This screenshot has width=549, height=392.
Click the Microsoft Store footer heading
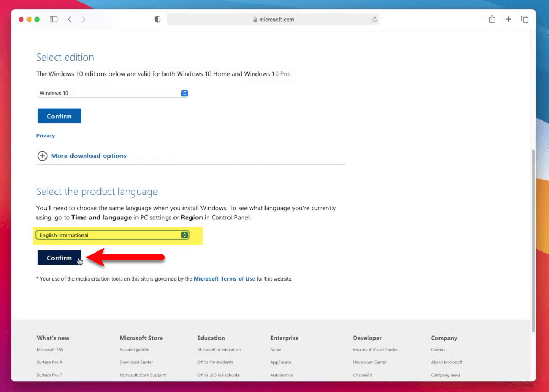141,338
